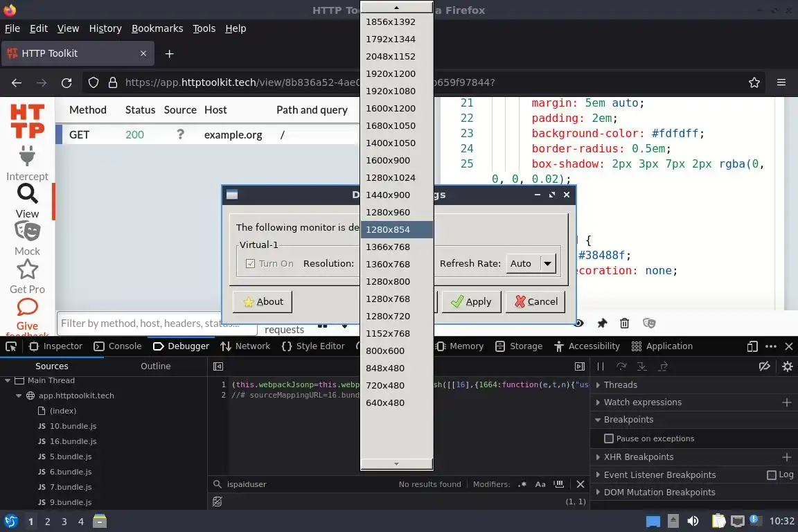Open the Intercept plug icon in sidebar
The width and height of the screenshot is (798, 532).
click(x=27, y=156)
